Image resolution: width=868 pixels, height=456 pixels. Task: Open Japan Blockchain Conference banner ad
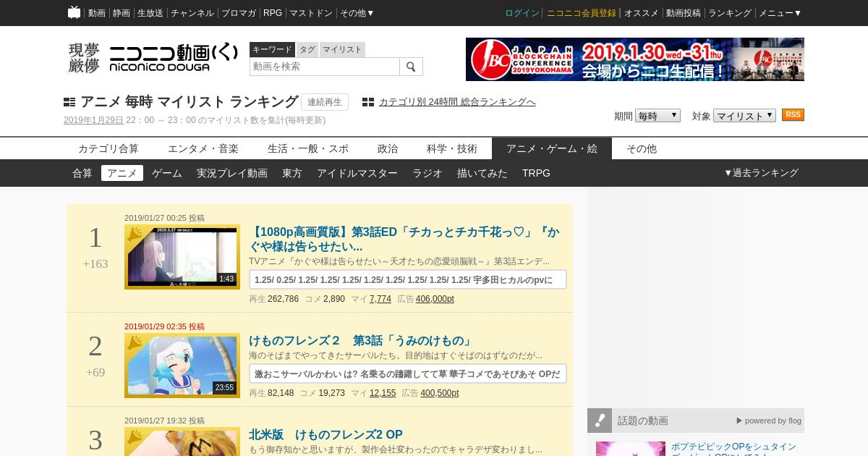pyautogui.click(x=635, y=59)
